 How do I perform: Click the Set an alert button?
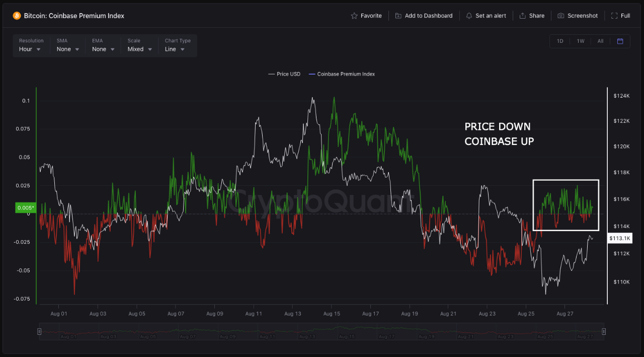pyautogui.click(x=486, y=16)
